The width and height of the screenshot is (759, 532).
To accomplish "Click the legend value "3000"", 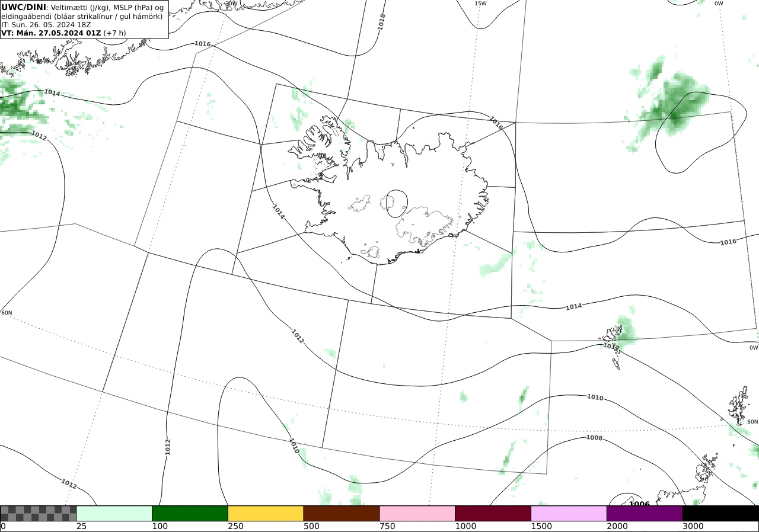I will (693, 526).
